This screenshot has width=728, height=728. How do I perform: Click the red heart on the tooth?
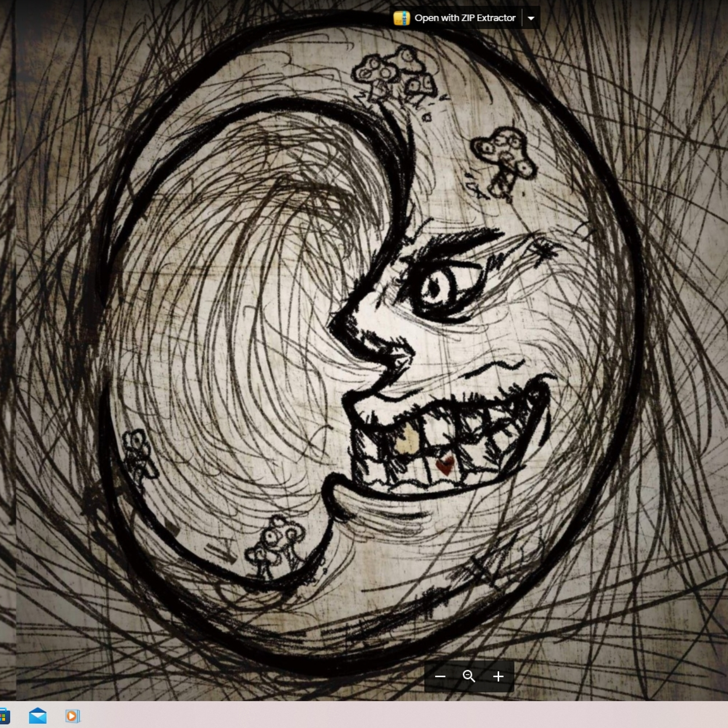[x=445, y=465]
